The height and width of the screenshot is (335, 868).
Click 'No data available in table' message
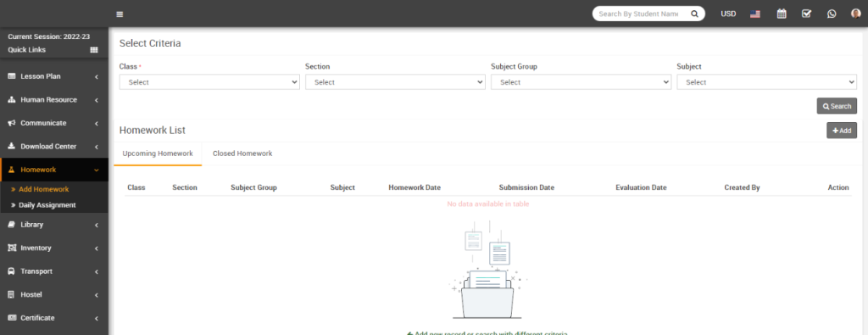487,204
